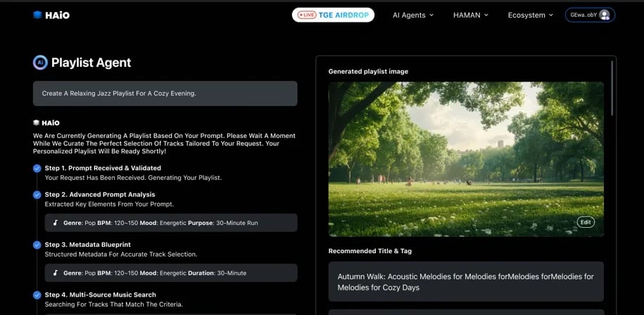Click the HAiO logo in header
The width and height of the screenshot is (644, 315).
point(51,15)
